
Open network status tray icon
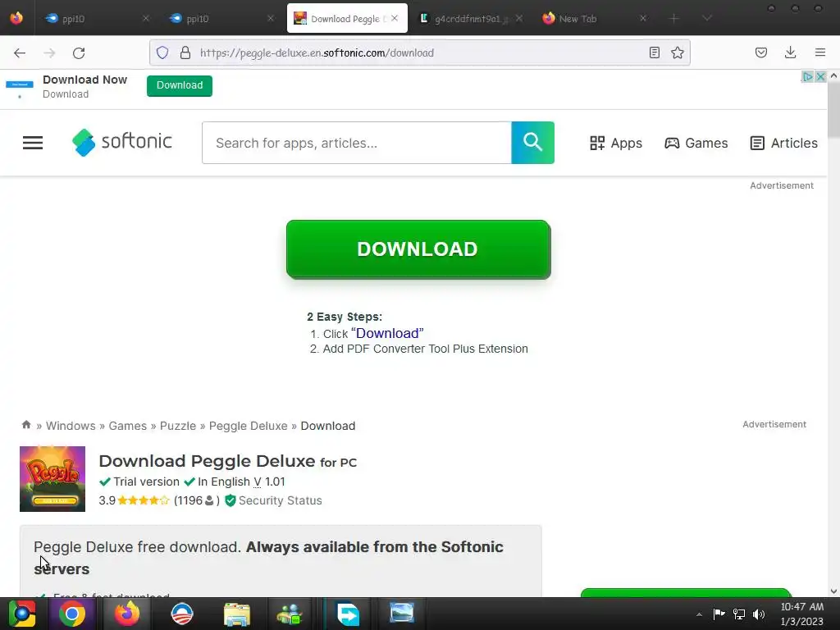pyautogui.click(x=739, y=614)
